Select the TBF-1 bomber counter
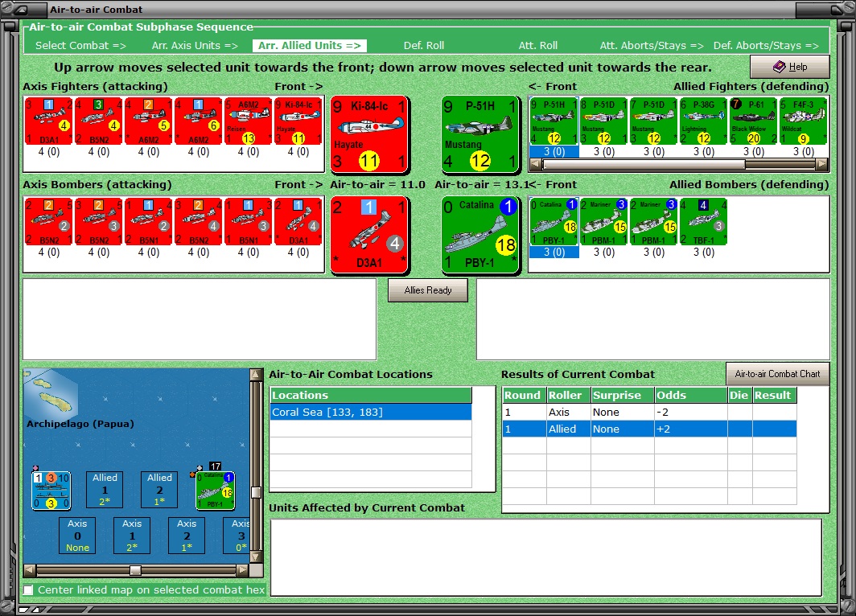Image resolution: width=856 pixels, height=616 pixels. pos(704,221)
